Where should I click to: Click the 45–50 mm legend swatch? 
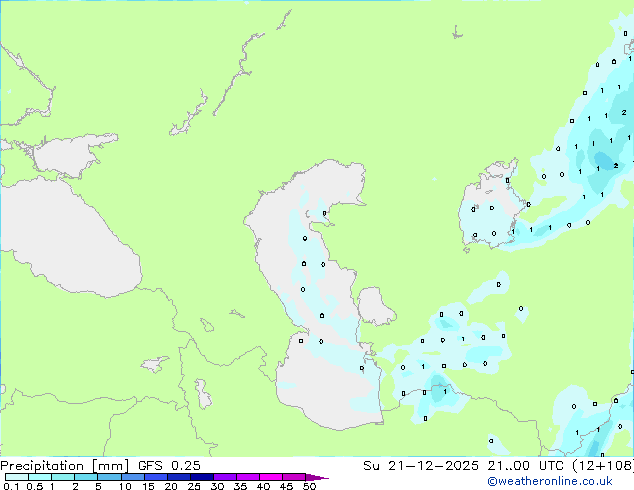(x=294, y=477)
